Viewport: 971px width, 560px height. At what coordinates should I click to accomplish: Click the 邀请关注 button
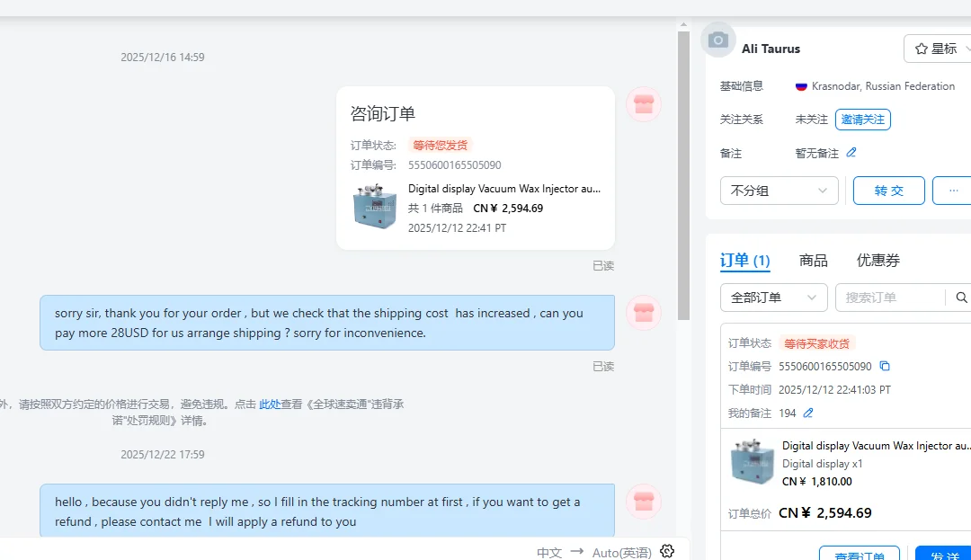point(862,120)
